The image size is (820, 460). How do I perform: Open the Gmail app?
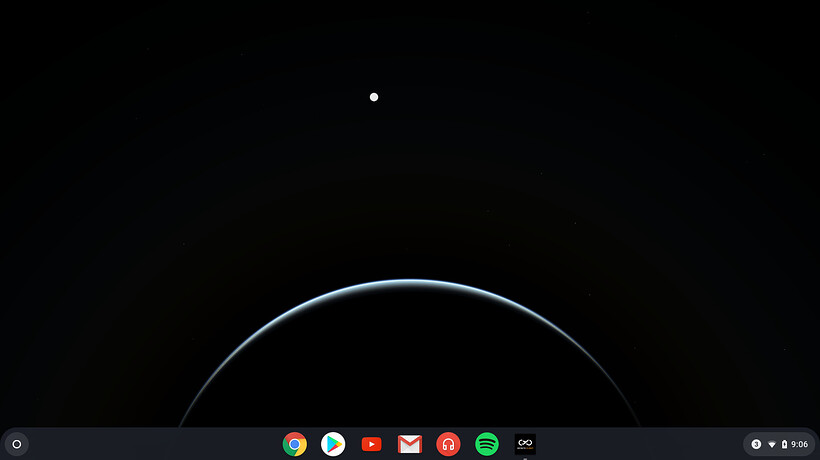point(410,444)
